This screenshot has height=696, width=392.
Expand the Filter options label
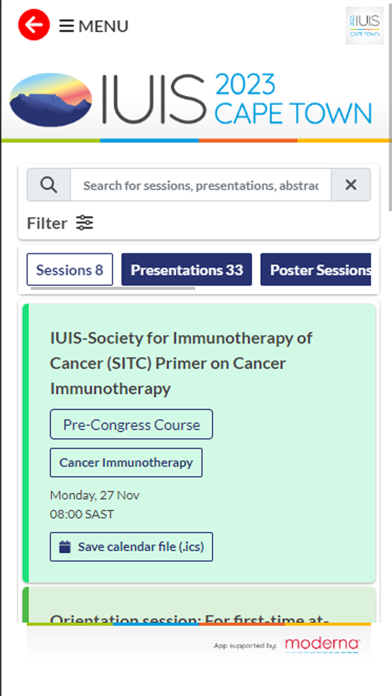47,223
